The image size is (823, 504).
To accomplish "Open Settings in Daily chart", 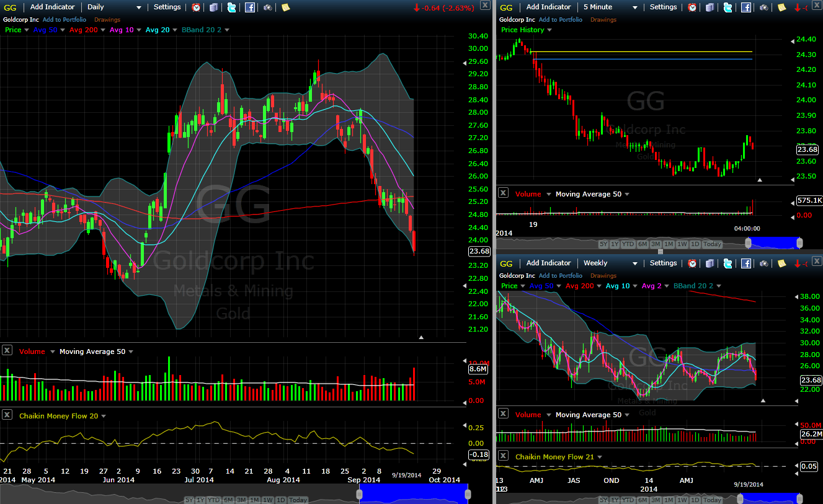I will click(167, 7).
